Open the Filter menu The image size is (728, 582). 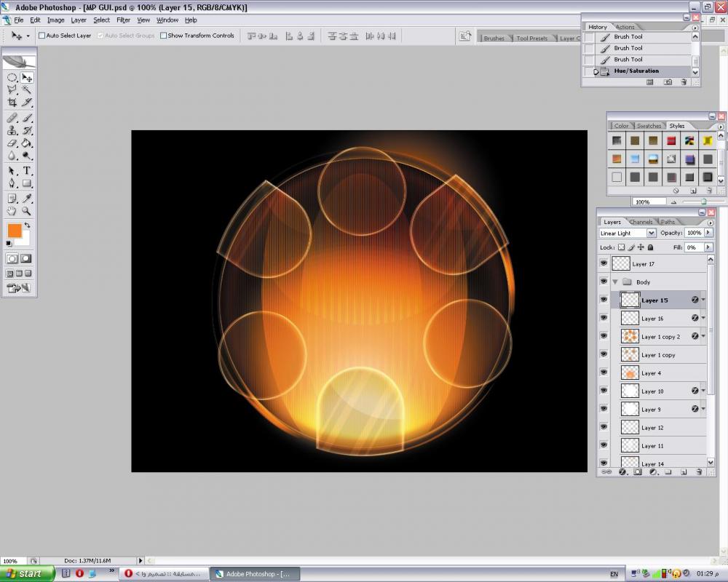123,20
